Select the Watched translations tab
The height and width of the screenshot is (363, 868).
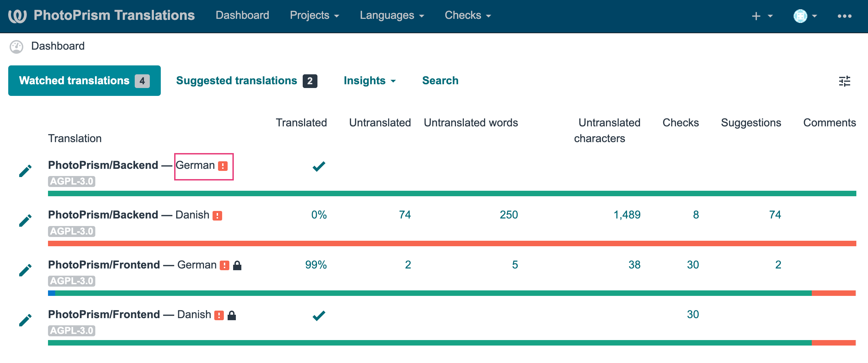pos(84,81)
